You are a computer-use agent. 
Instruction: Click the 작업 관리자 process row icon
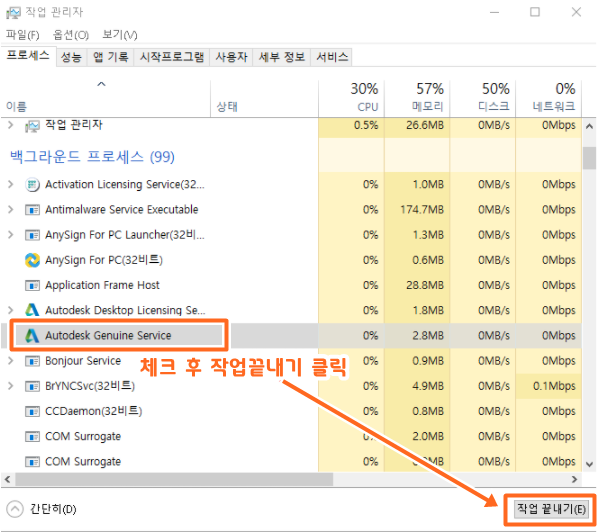pos(32,126)
